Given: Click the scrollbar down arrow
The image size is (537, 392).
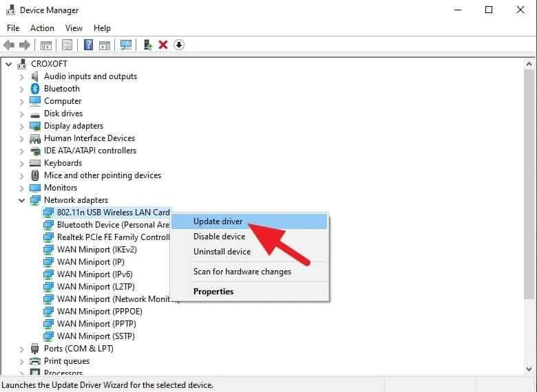Looking at the screenshot, I should [x=529, y=369].
